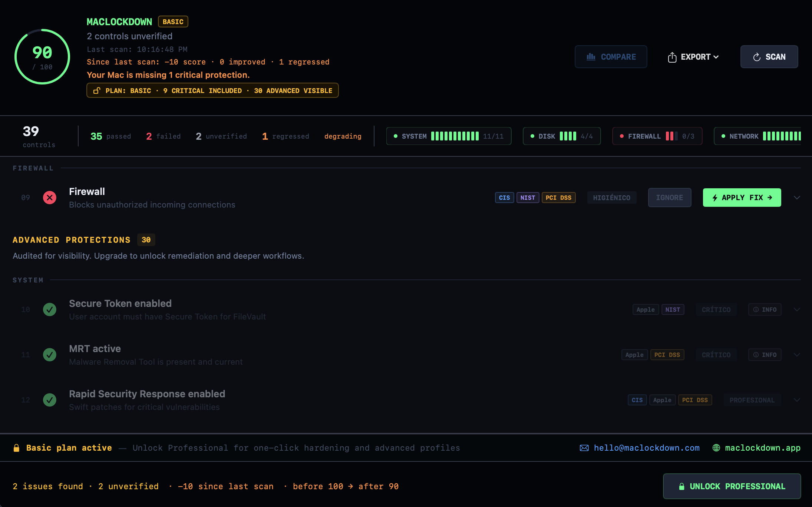
Task: Click the NIST tag on Firewall row
Action: click(x=528, y=198)
